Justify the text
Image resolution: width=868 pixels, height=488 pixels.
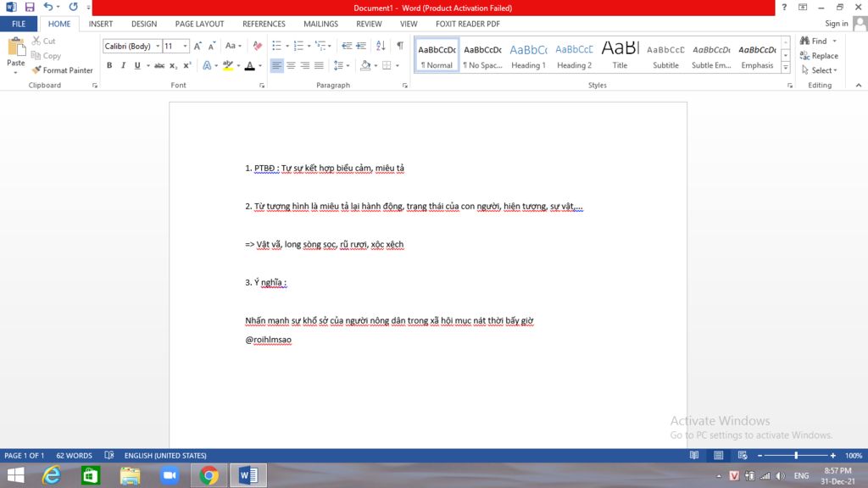click(319, 65)
